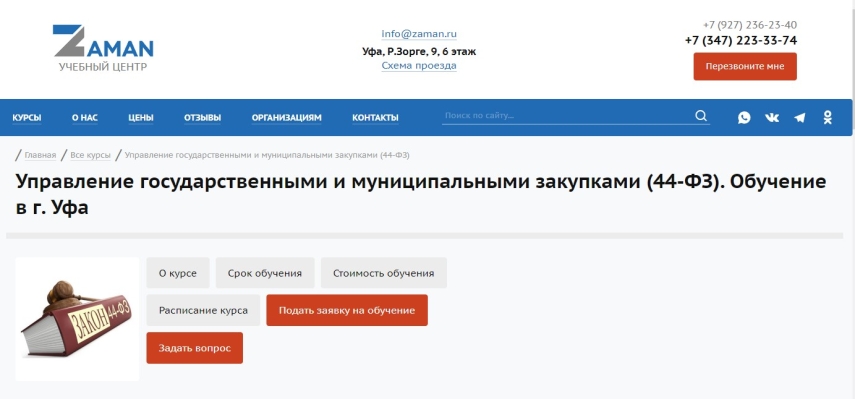The width and height of the screenshot is (855, 399).
Task: Click Подать заявку на обучение button
Action: click(x=347, y=311)
